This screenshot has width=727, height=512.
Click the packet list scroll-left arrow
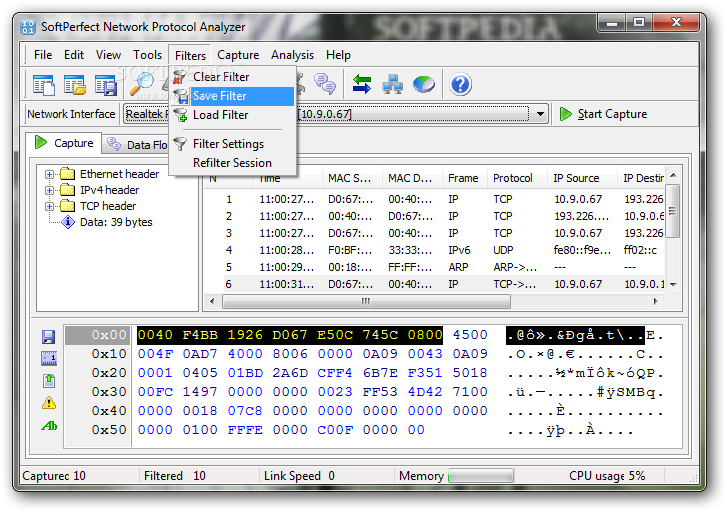click(x=212, y=301)
